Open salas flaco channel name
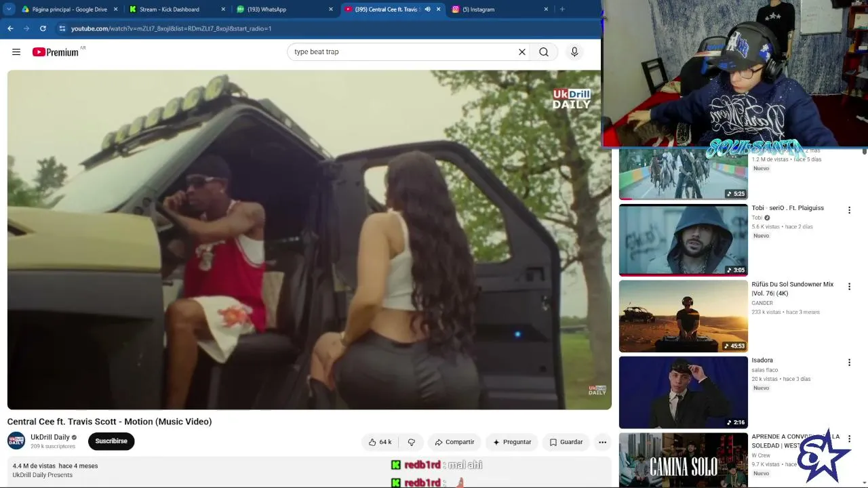The height and width of the screenshot is (488, 868). click(765, 370)
